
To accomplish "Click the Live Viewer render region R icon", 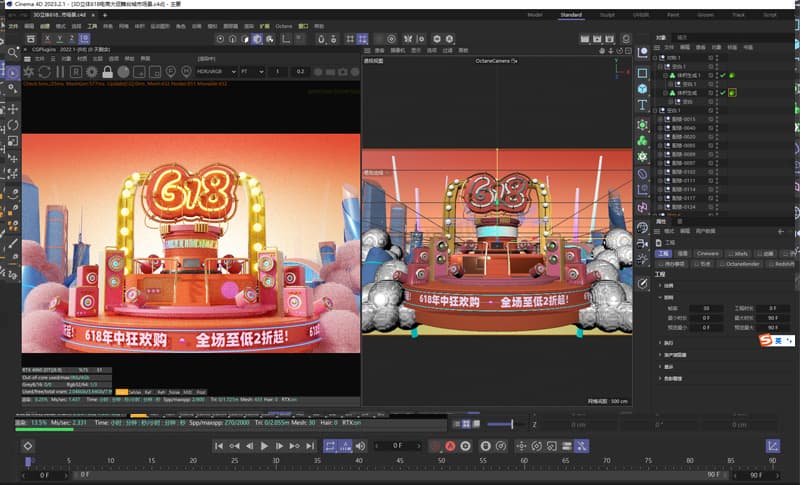I will tap(76, 72).
